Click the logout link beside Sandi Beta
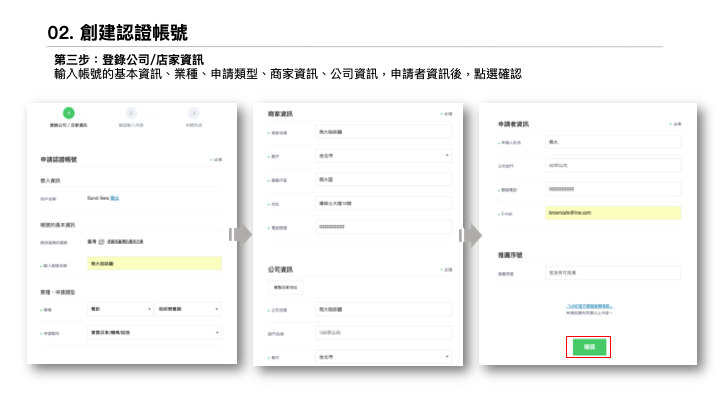The image size is (720, 405). (114, 199)
